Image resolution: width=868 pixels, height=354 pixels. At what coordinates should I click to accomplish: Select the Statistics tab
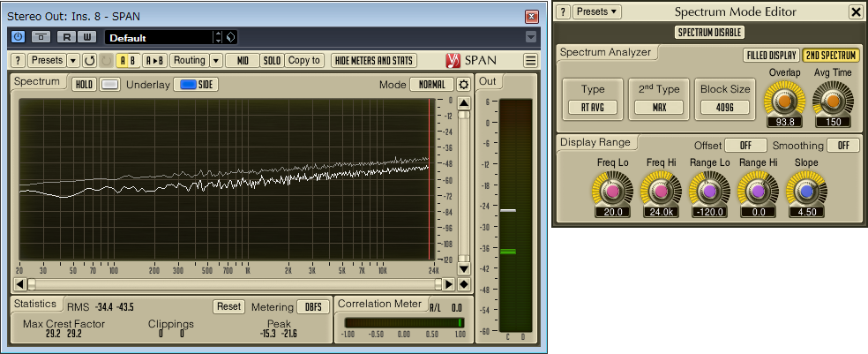(35, 304)
